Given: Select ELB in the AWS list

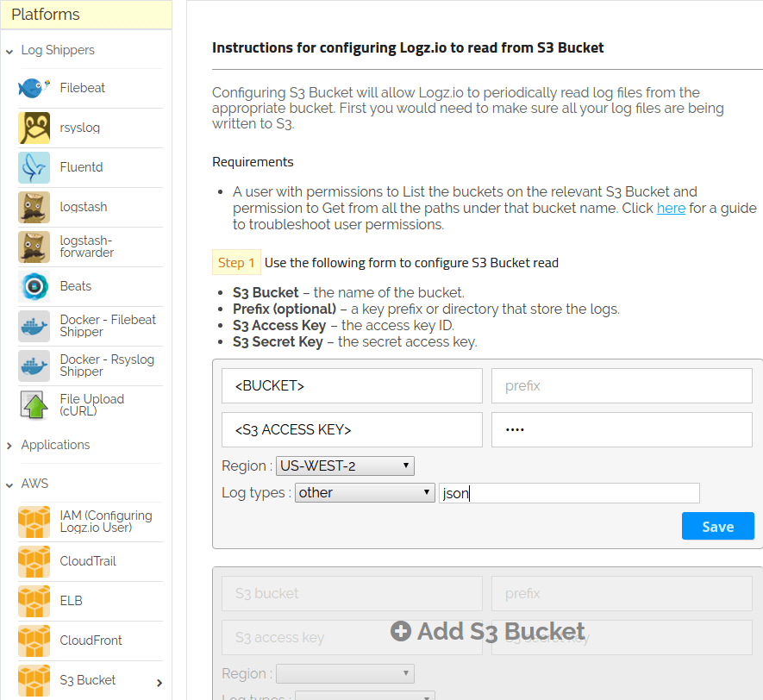Looking at the screenshot, I should tap(71, 601).
